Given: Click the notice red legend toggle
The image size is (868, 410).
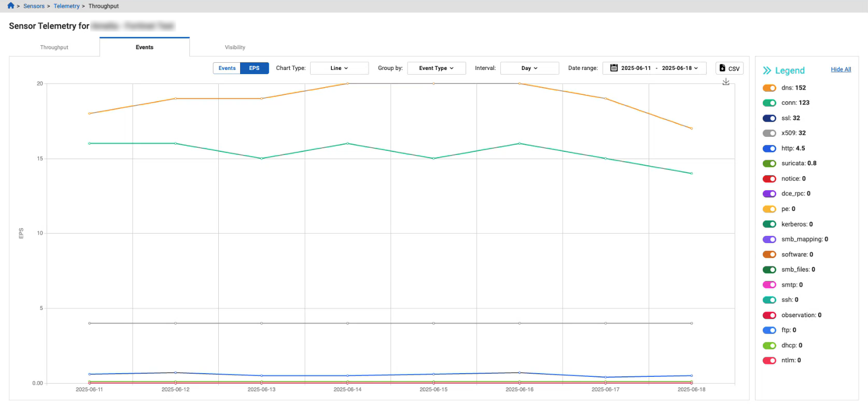Looking at the screenshot, I should (x=769, y=179).
